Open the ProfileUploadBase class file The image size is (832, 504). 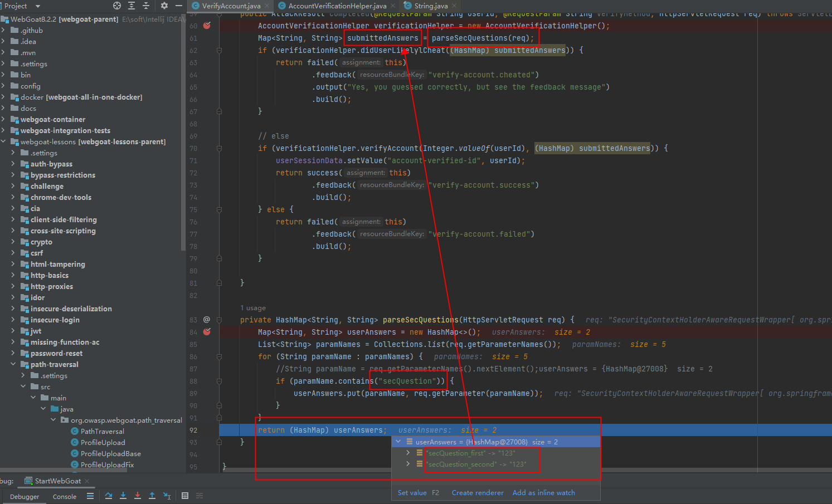[x=111, y=453]
